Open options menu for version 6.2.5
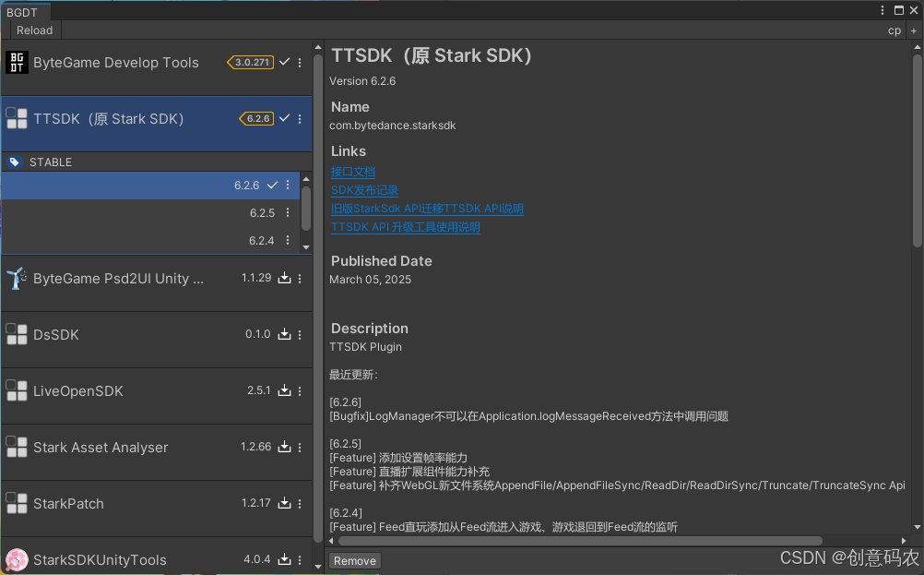The height and width of the screenshot is (575, 924). [x=288, y=212]
